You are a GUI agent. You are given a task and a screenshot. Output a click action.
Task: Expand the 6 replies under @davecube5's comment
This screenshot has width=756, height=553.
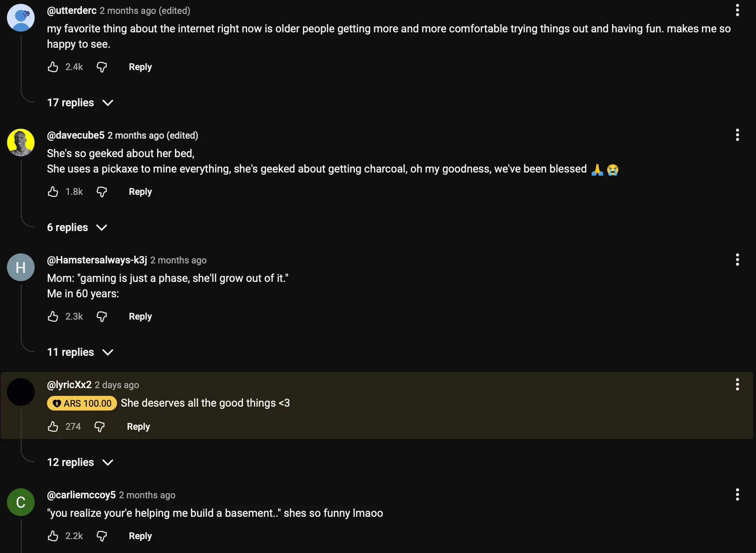[x=77, y=227]
